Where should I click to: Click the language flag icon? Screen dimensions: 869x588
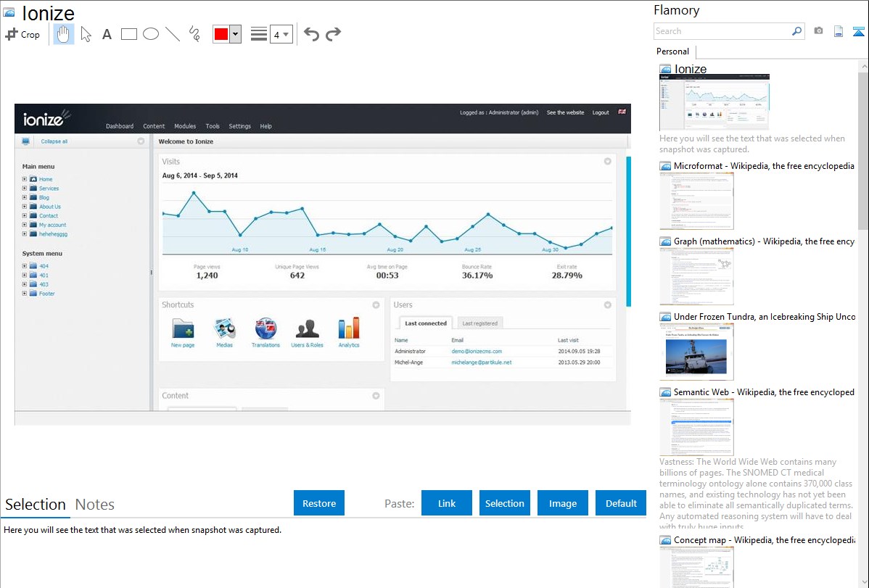622,112
